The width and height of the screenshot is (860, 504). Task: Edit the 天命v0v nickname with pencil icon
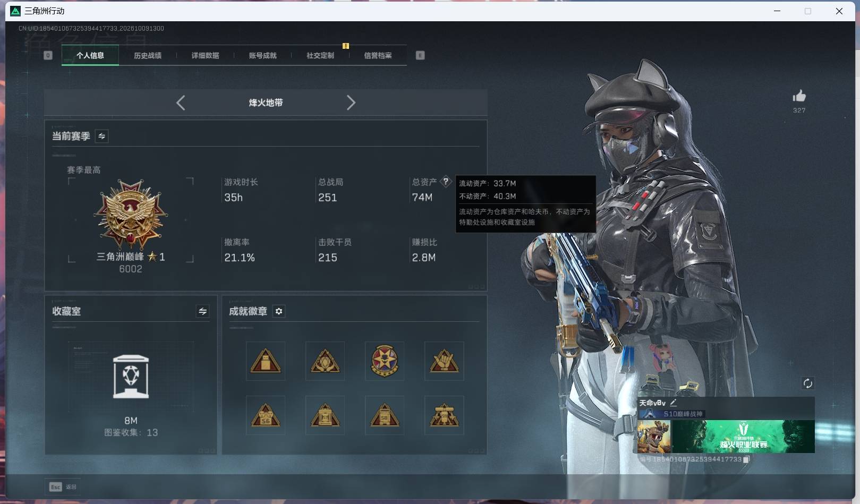(673, 403)
